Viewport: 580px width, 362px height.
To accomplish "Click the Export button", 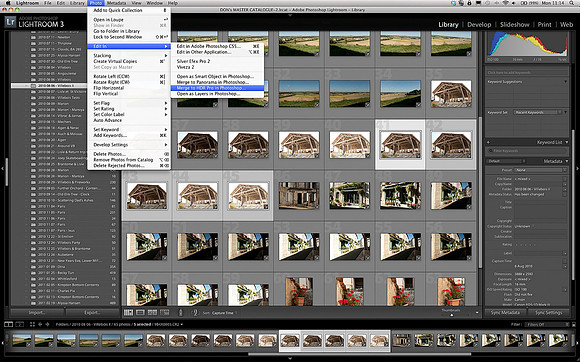I will 92,313.
